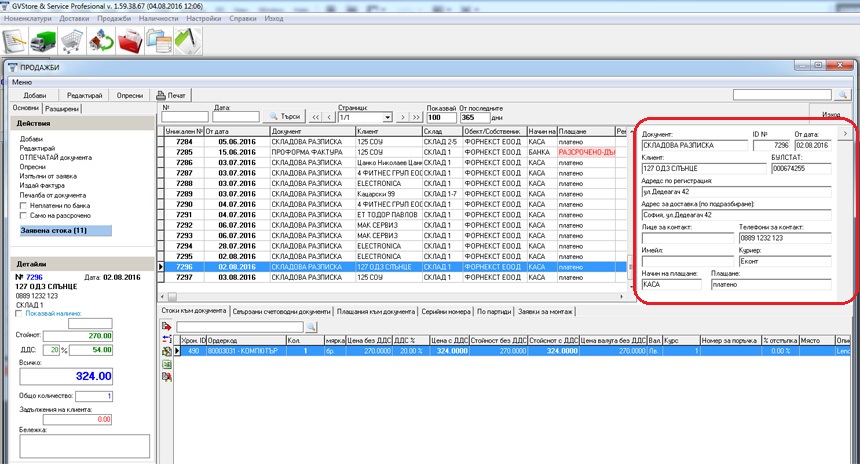Click the Куриер field containing Еконт

[784, 261]
